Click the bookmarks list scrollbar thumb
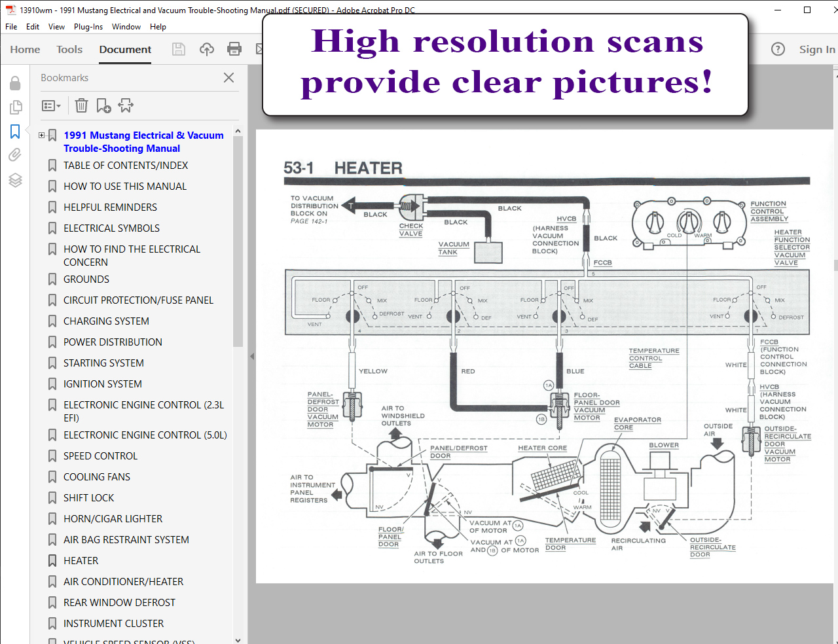 238,241
